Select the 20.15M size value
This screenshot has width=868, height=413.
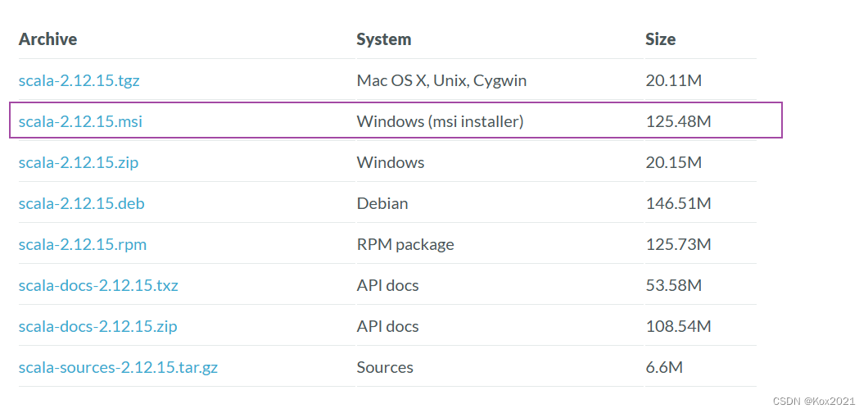pyautogui.click(x=674, y=163)
